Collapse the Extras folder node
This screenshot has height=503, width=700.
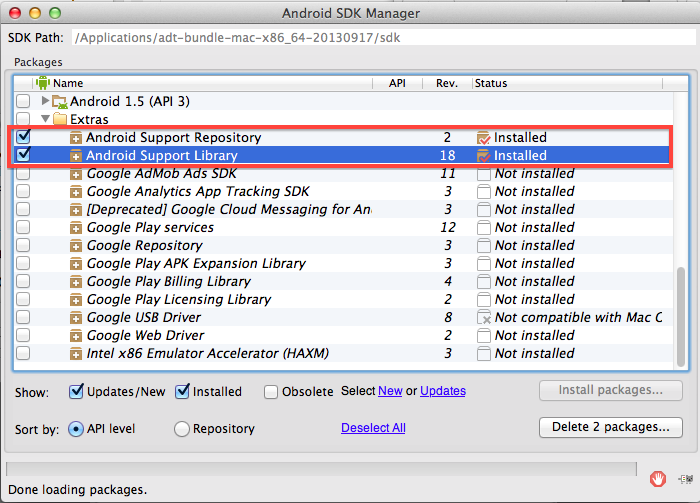click(x=45, y=119)
